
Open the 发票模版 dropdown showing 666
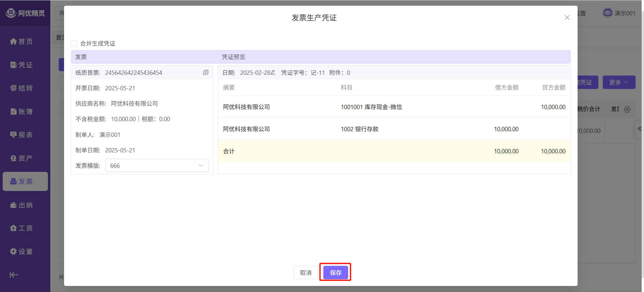pyautogui.click(x=157, y=165)
